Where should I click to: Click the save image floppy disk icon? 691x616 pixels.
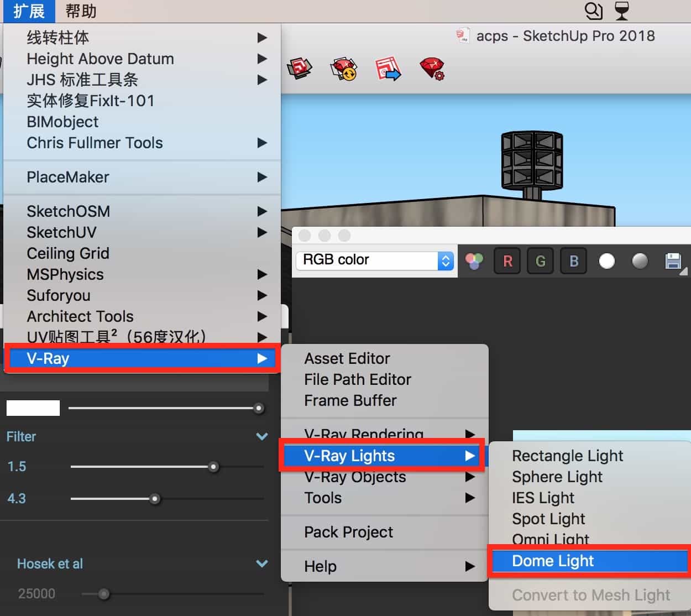pyautogui.click(x=673, y=260)
